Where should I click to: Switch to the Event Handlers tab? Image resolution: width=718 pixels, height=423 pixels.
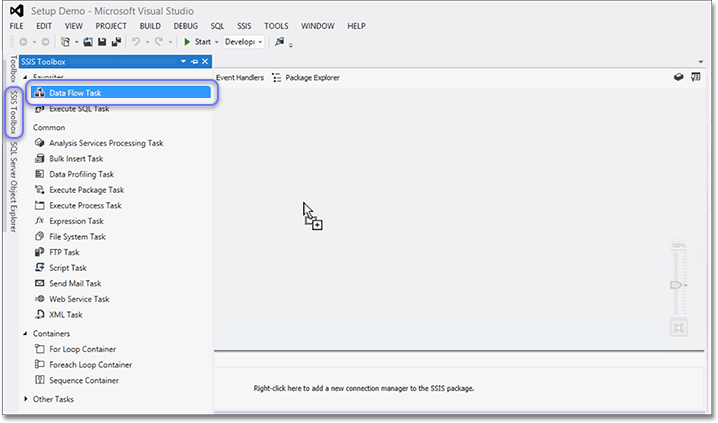click(x=240, y=78)
